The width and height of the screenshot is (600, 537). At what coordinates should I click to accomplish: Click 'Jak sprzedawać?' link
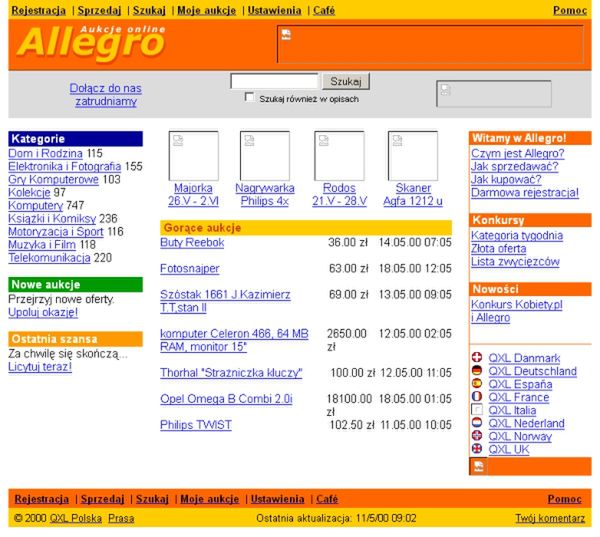coord(515,166)
